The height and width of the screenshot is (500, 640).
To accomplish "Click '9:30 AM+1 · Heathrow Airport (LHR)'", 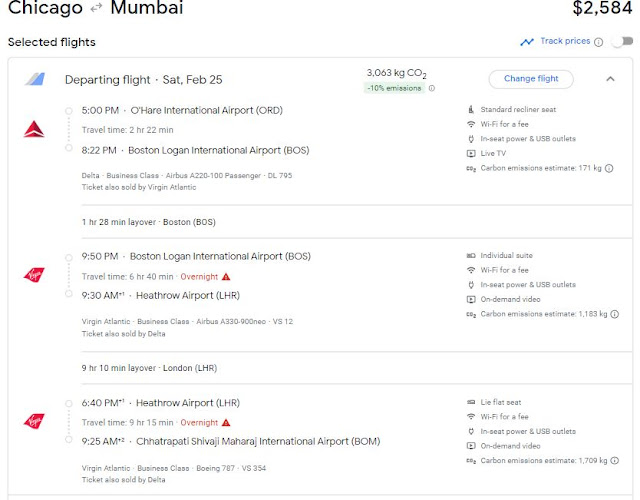I will 160,296.
